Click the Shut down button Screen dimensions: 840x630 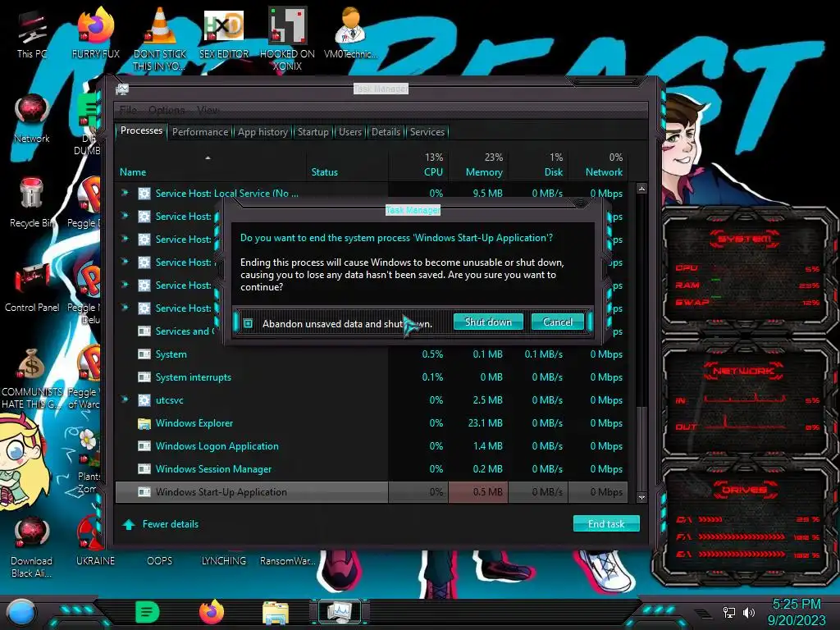click(x=488, y=322)
